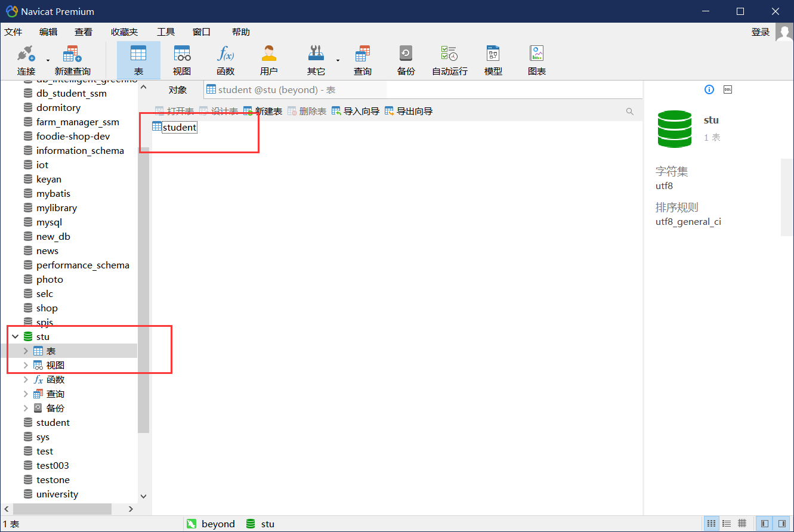Collapse the stu database node
The width and height of the screenshot is (794, 532).
click(x=15, y=336)
